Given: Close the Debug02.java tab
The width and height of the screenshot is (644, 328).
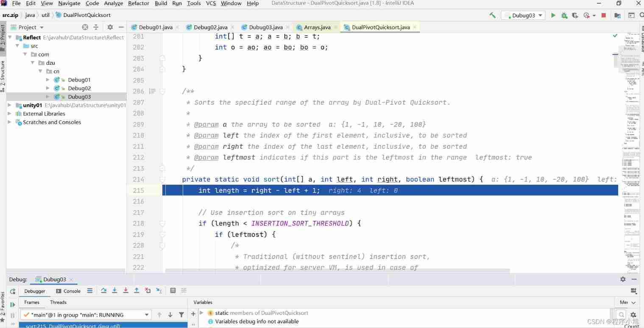Looking at the screenshot, I should (x=232, y=27).
